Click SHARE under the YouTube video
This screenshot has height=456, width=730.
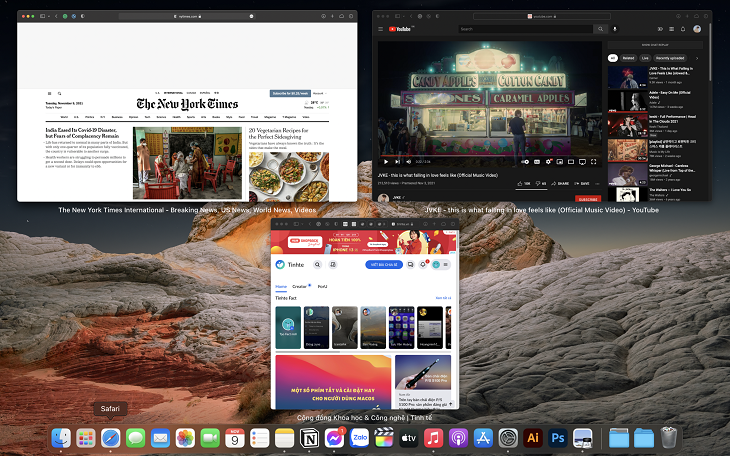click(x=560, y=184)
